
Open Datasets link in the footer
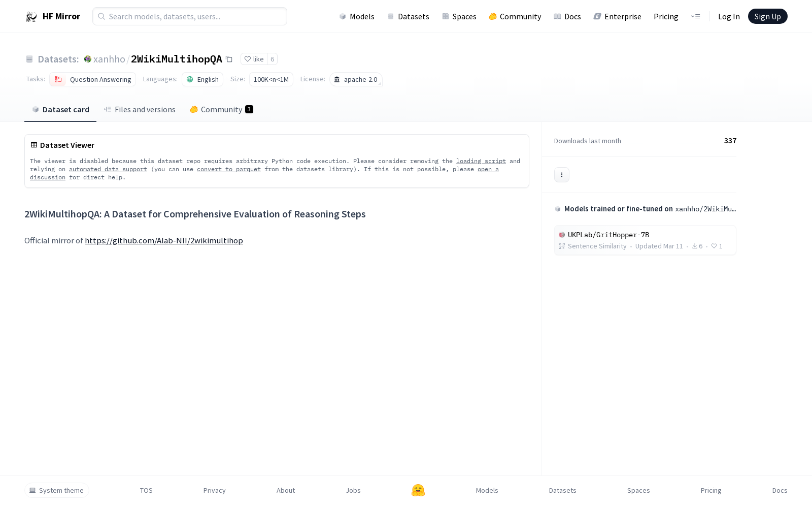563,490
